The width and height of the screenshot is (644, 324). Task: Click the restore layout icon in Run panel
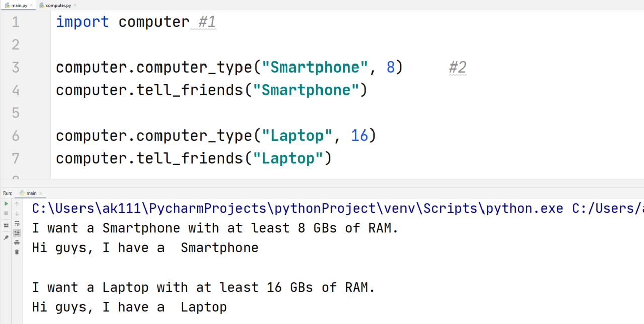[6, 226]
